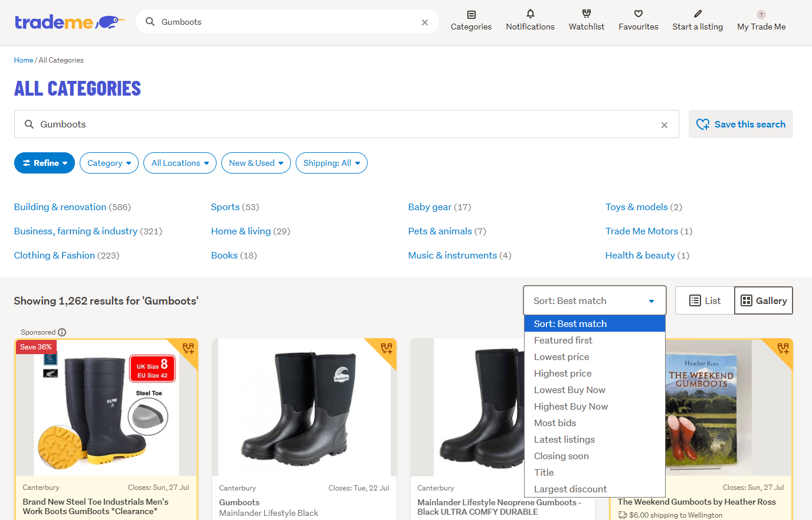Focus the top Gumboots search input
The height and width of the screenshot is (520, 812).
288,22
